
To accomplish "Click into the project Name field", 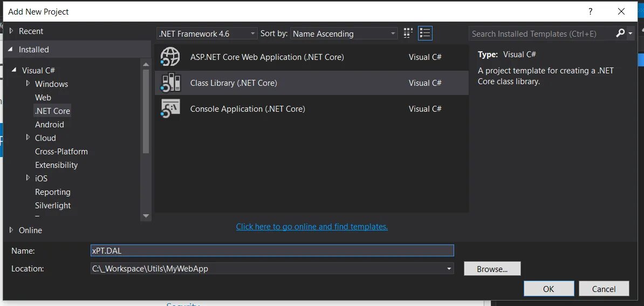I will point(272,250).
